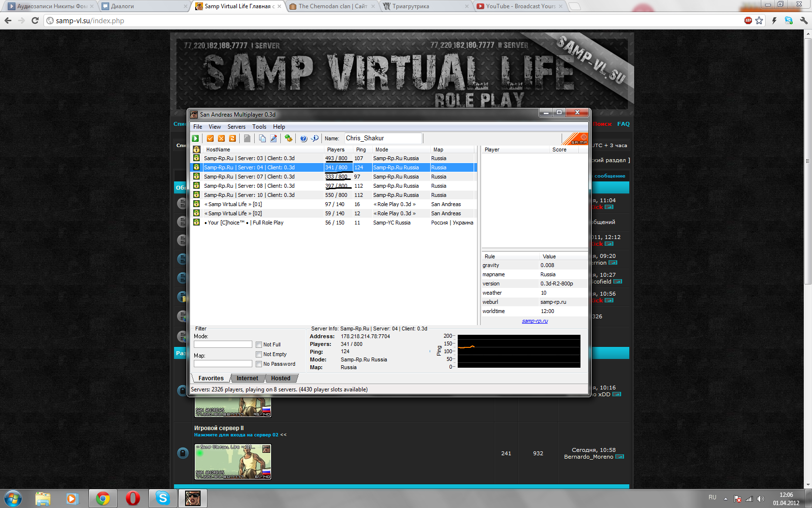Switch to the Internet tab
Image resolution: width=812 pixels, height=508 pixels.
click(x=247, y=378)
